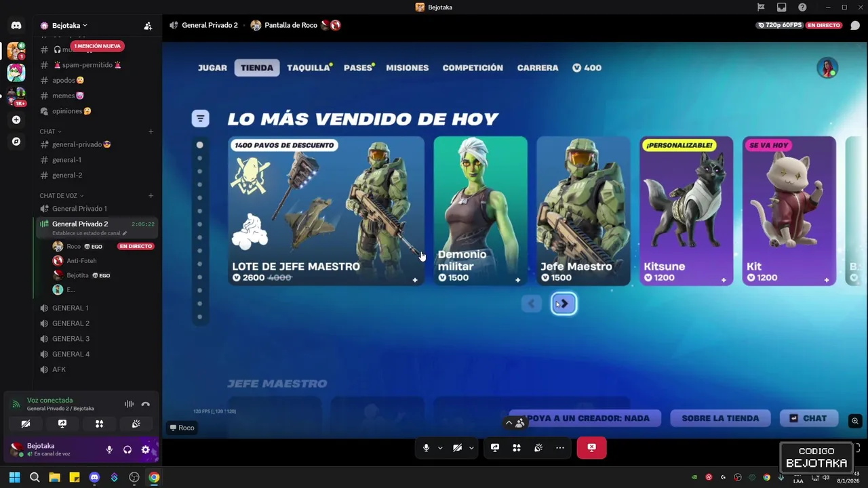Open the PASES tab
Screen dimensions: 868x488
359,68
